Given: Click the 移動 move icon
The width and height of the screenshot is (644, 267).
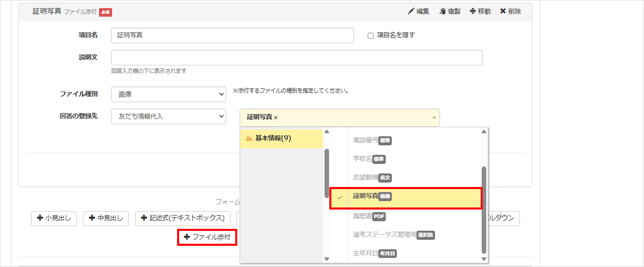Looking at the screenshot, I should coord(472,11).
